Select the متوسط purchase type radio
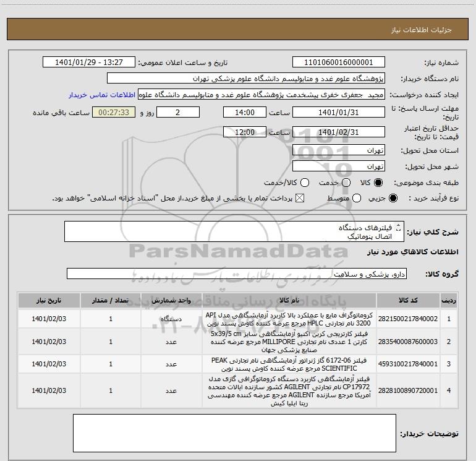The height and width of the screenshot is (461, 476). tap(357, 199)
